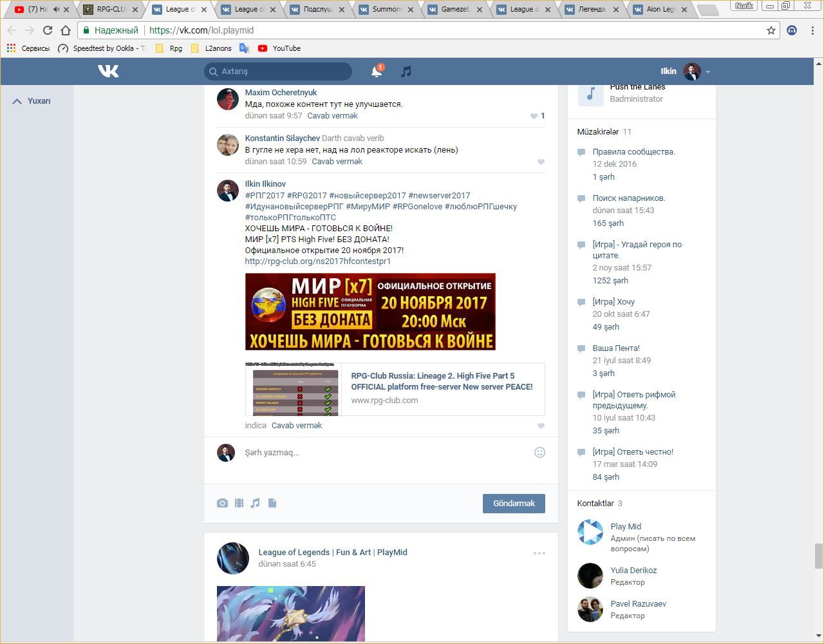Open the Speedtest by Ookla bookmark
824x644 pixels.
(102, 48)
